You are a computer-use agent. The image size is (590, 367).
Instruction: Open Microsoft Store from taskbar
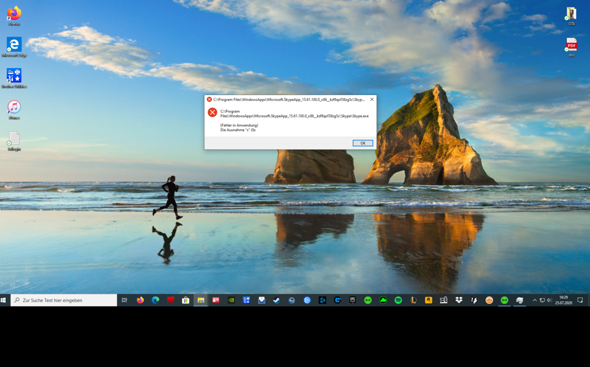point(186,300)
